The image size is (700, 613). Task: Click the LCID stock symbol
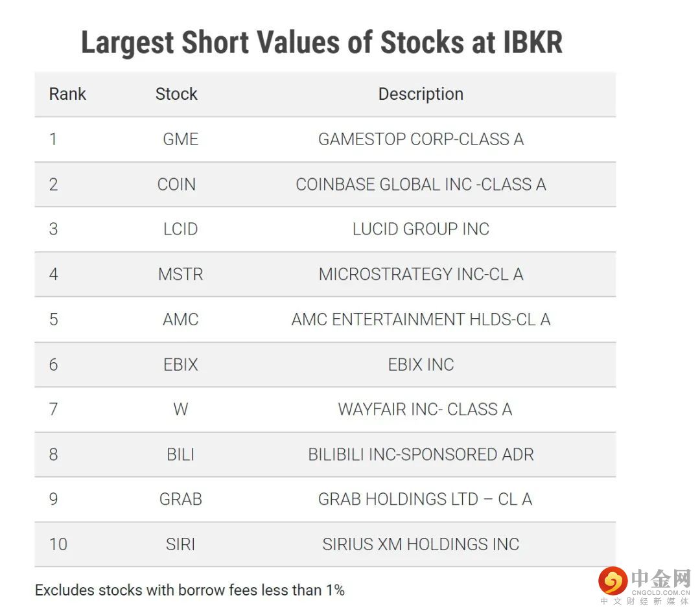point(180,229)
